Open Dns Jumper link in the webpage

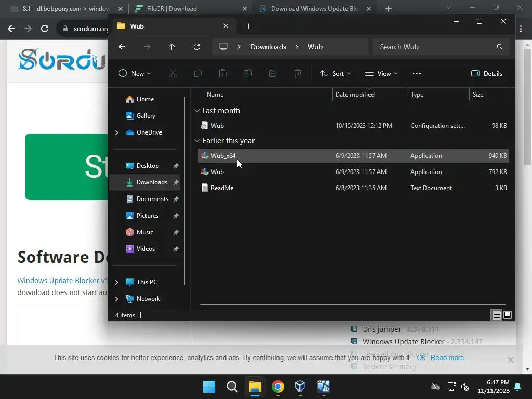[382, 329]
